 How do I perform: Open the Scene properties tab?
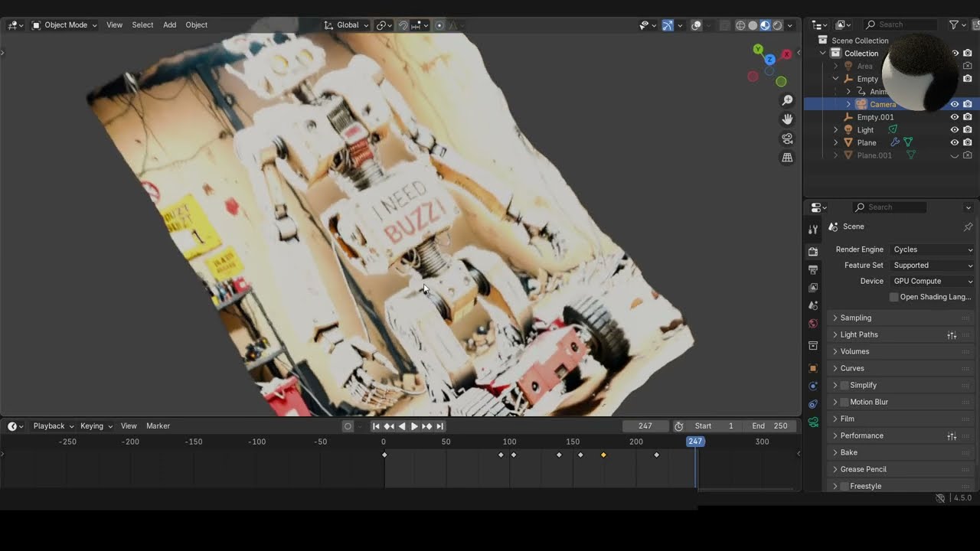(x=813, y=305)
